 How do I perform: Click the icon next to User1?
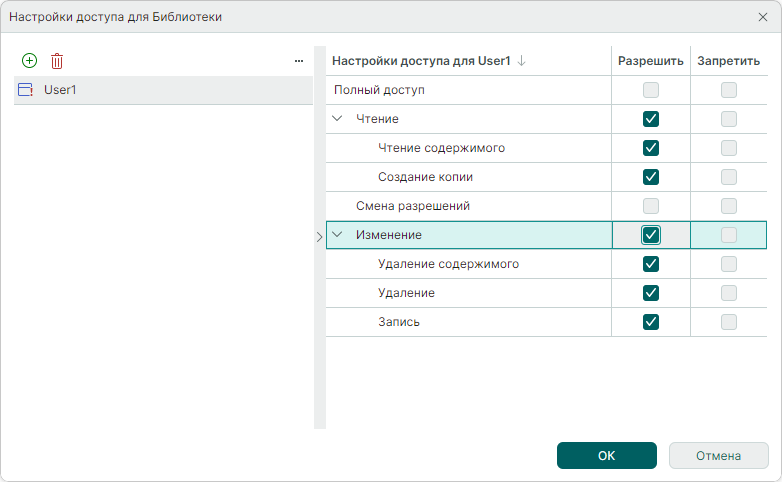(x=26, y=90)
